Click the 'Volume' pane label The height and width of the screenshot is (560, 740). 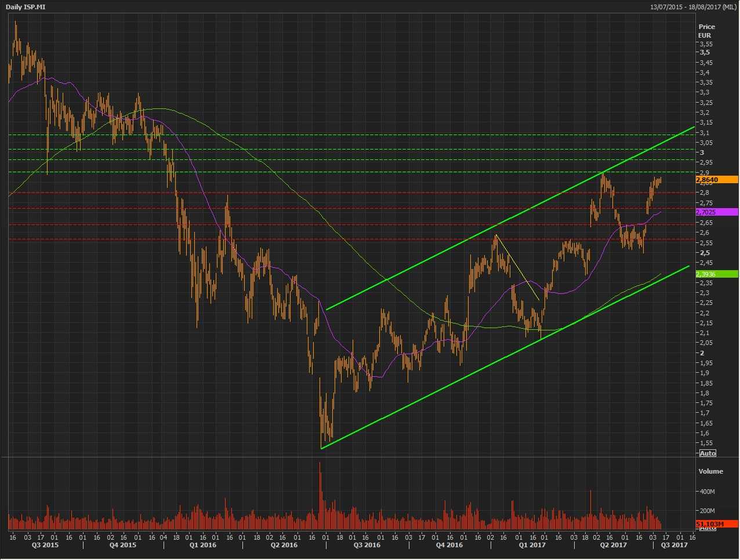coord(711,471)
